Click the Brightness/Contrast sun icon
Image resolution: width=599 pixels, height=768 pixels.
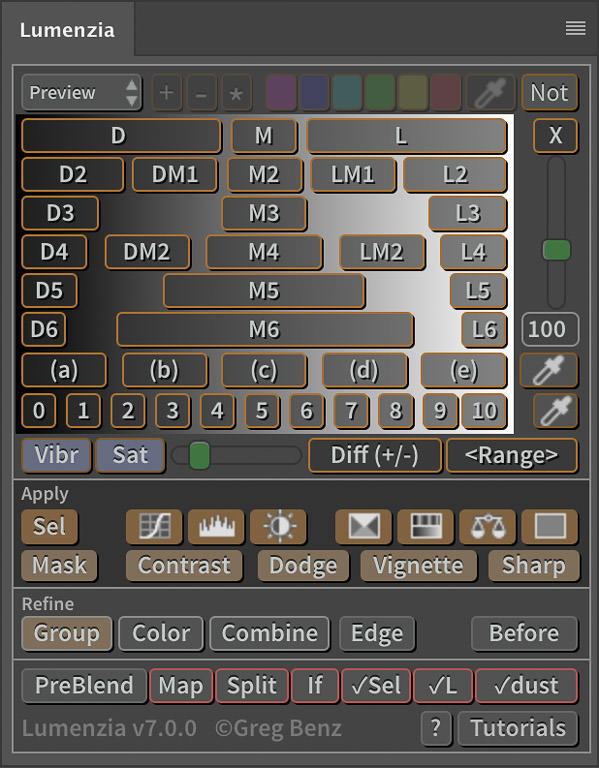click(x=278, y=527)
